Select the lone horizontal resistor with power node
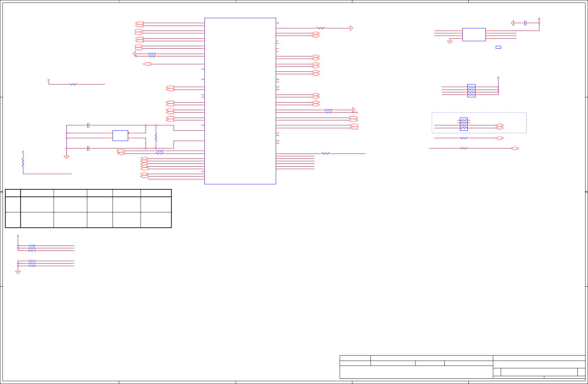The width and height of the screenshot is (588, 384). point(73,84)
